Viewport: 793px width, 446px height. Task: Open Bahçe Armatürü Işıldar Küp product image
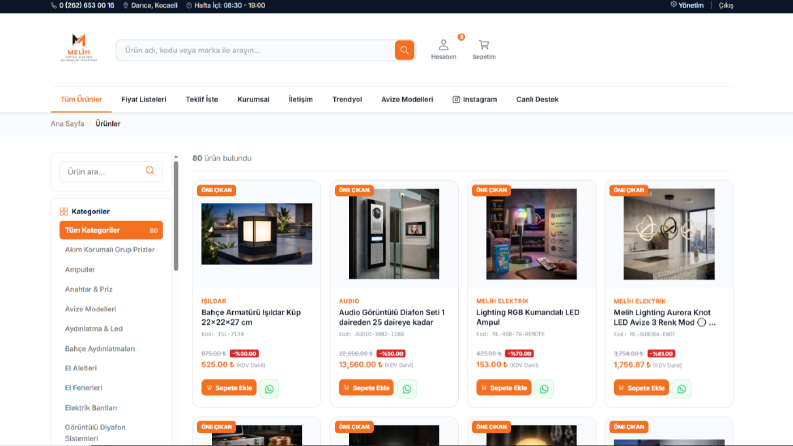[256, 234]
